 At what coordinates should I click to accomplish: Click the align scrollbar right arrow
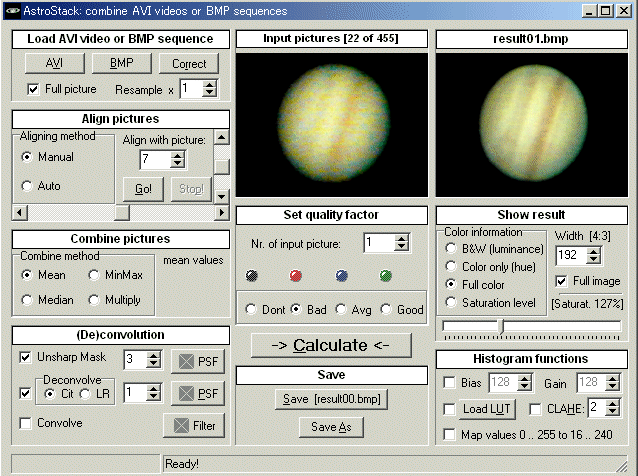[x=222, y=212]
